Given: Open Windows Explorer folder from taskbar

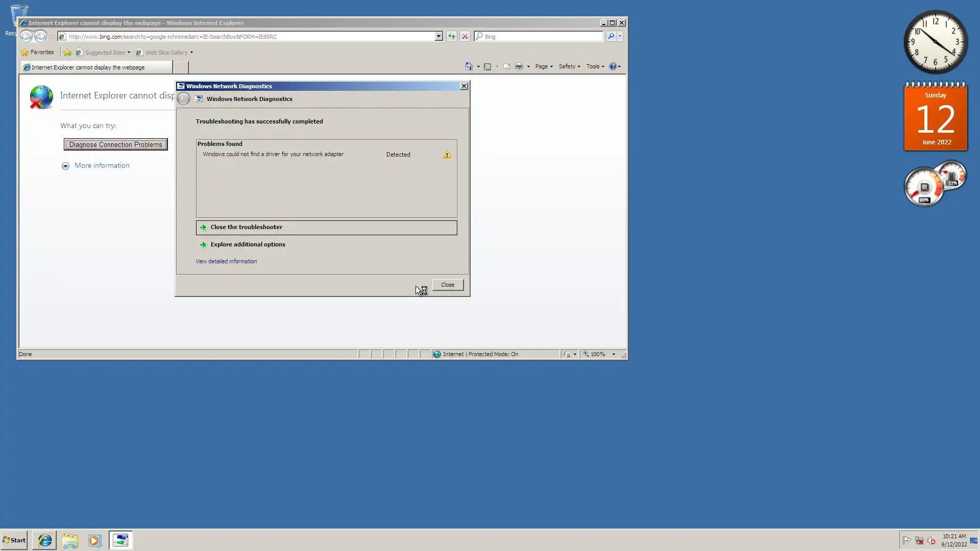Looking at the screenshot, I should tap(70, 540).
